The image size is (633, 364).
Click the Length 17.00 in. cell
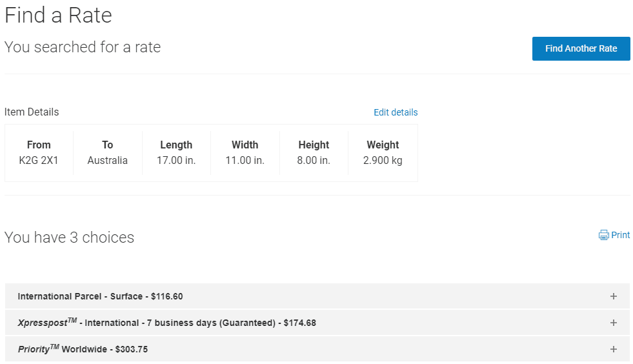tap(176, 153)
